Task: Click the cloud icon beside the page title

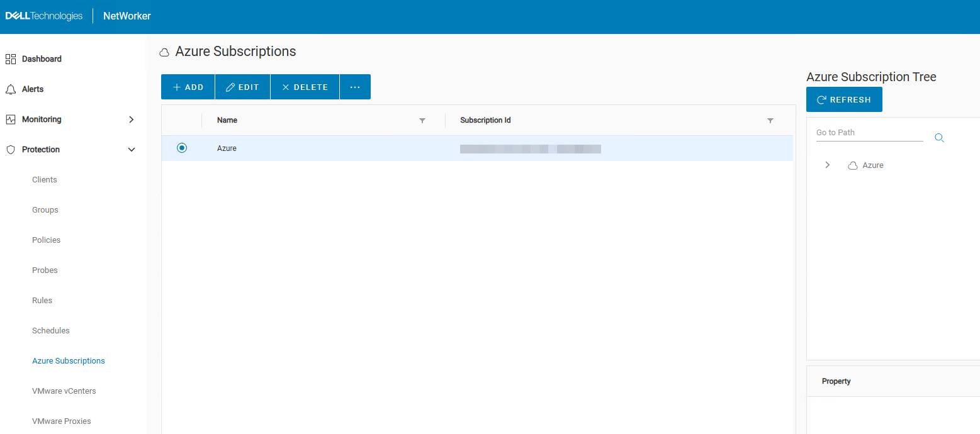Action: pos(165,52)
